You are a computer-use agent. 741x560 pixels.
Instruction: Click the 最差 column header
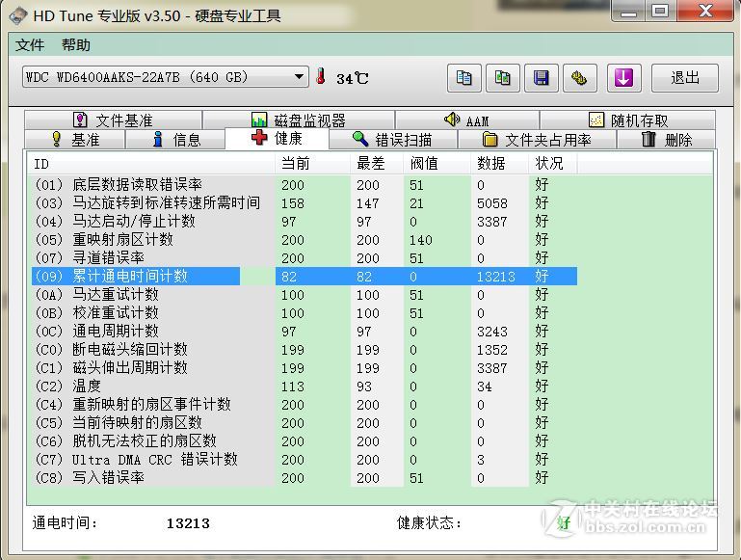(x=377, y=164)
